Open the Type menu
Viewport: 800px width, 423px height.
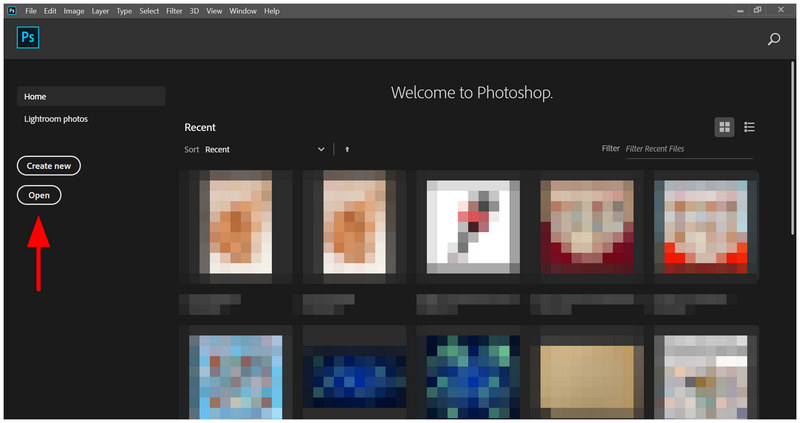tap(124, 11)
